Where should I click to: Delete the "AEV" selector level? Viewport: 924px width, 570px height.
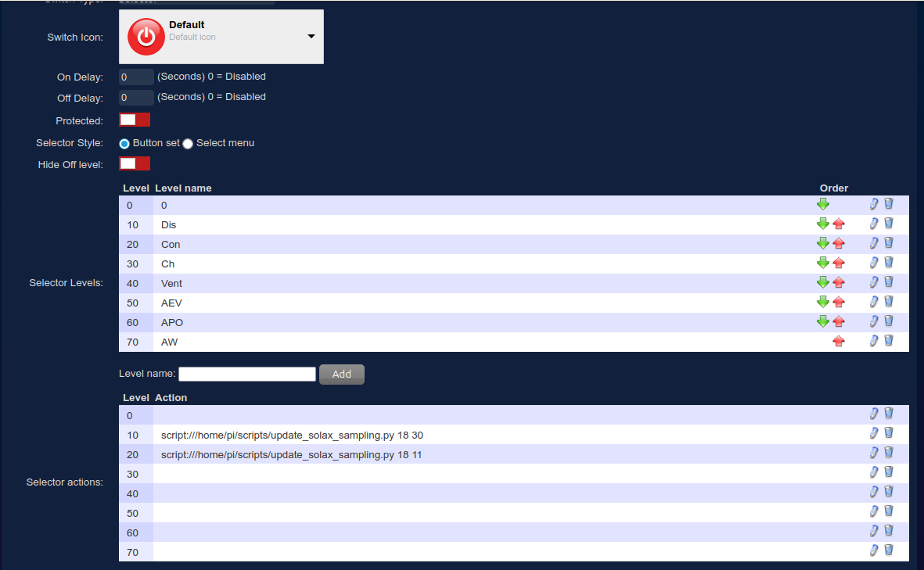tap(888, 301)
